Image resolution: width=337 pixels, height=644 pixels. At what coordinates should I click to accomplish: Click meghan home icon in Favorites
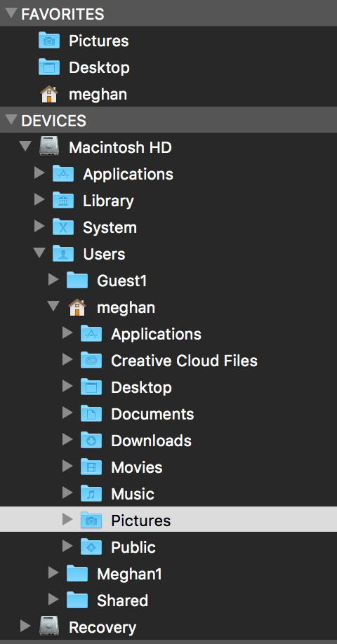pyautogui.click(x=49, y=95)
